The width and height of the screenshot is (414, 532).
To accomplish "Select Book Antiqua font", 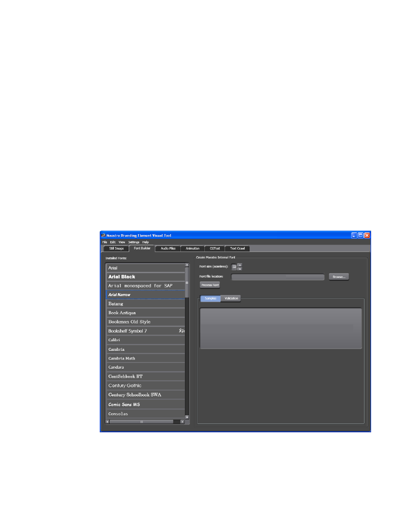I will [x=145, y=313].
